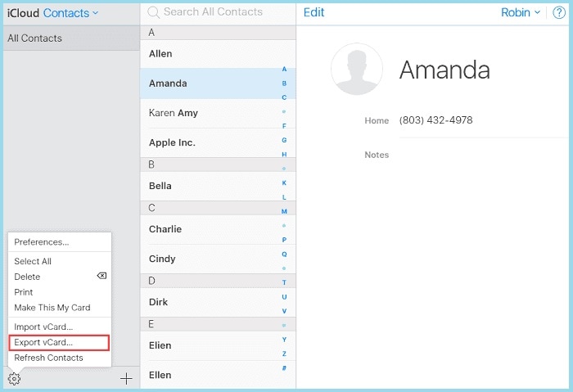The height and width of the screenshot is (392, 573).
Task: Select the Dirk contact
Action: pos(218,302)
